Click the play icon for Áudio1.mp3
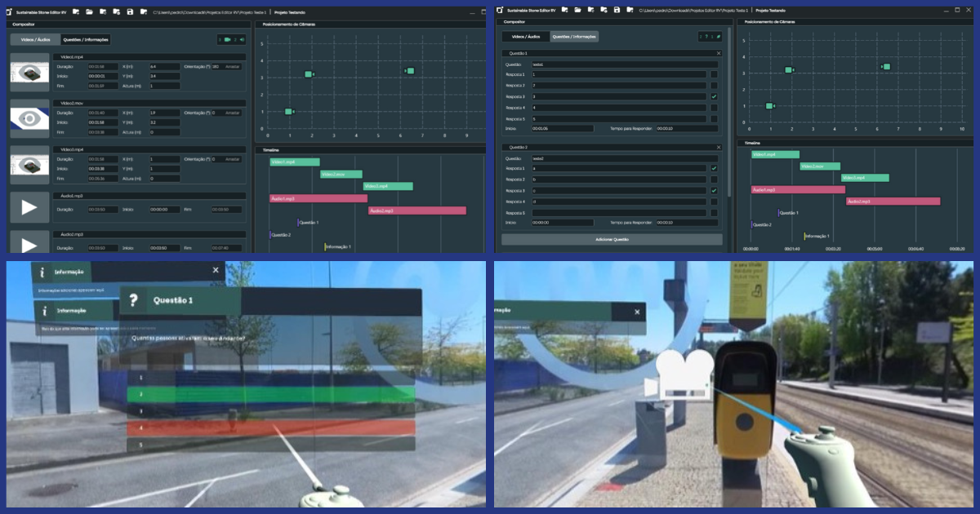 pos(29,208)
